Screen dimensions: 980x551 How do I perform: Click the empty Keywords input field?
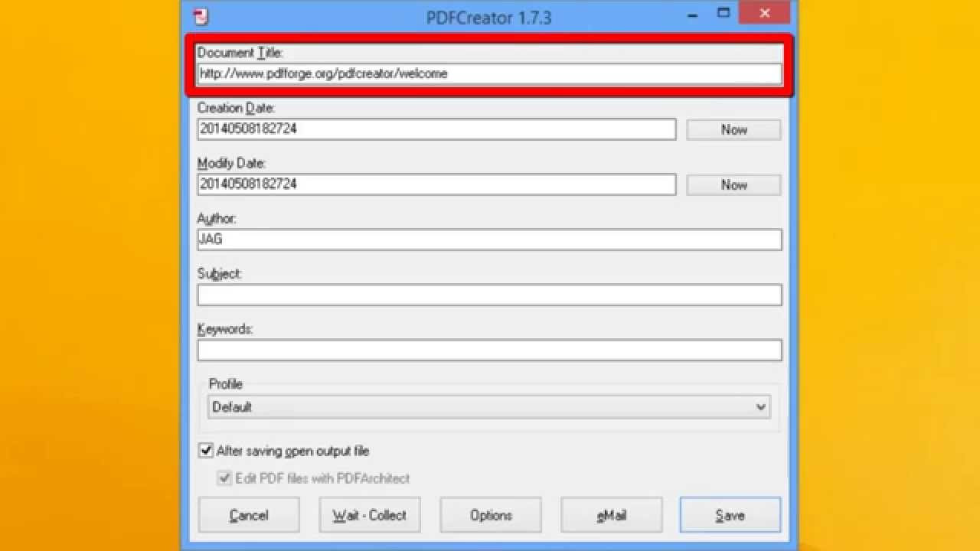[x=489, y=350]
